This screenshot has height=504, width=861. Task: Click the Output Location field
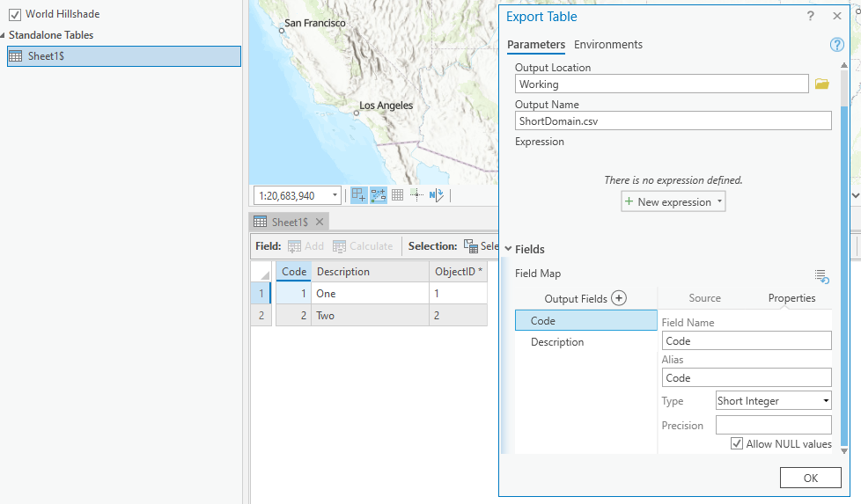[x=662, y=84]
